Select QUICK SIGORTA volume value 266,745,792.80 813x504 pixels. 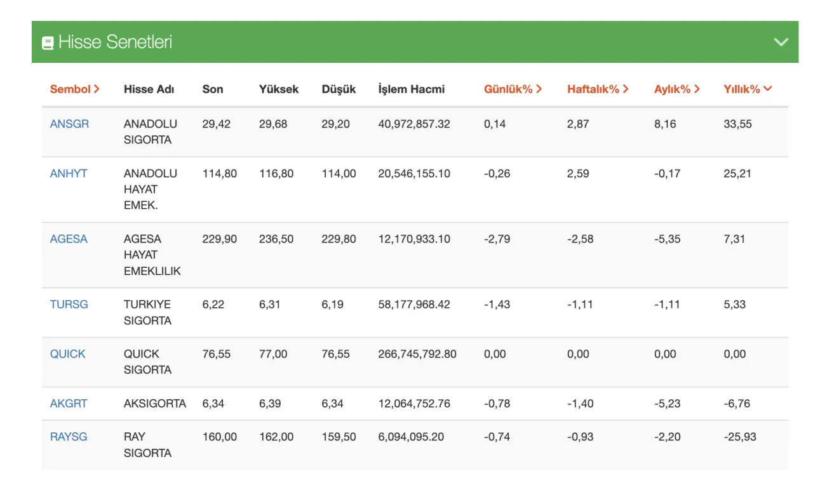pyautogui.click(x=417, y=354)
